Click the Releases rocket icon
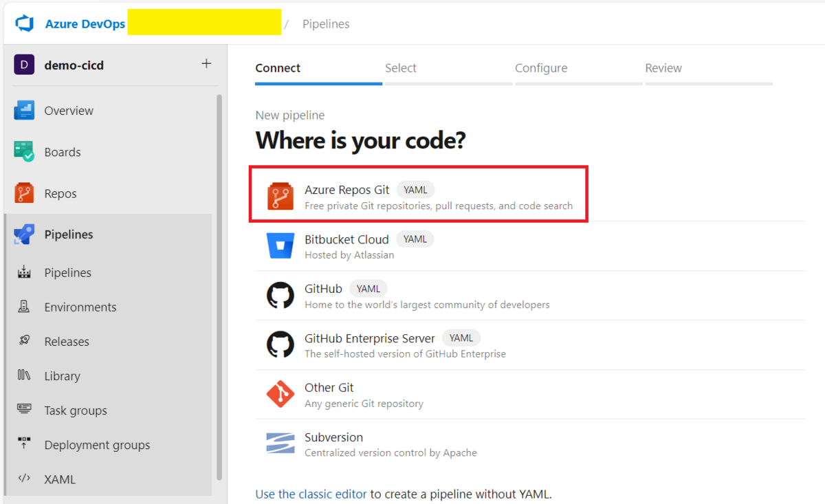This screenshot has width=825, height=504. (x=24, y=341)
